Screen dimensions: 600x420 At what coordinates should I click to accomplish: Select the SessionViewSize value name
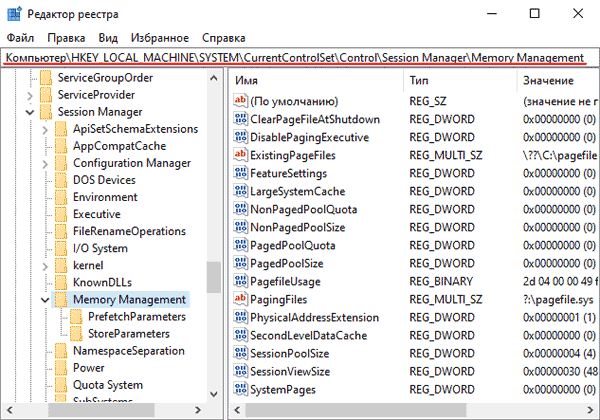tap(290, 371)
